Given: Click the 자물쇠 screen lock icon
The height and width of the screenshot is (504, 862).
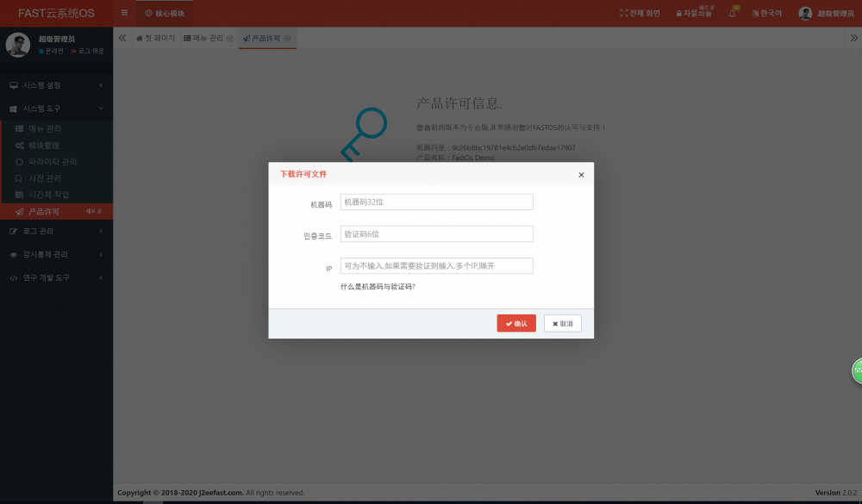Looking at the screenshot, I should [678, 12].
